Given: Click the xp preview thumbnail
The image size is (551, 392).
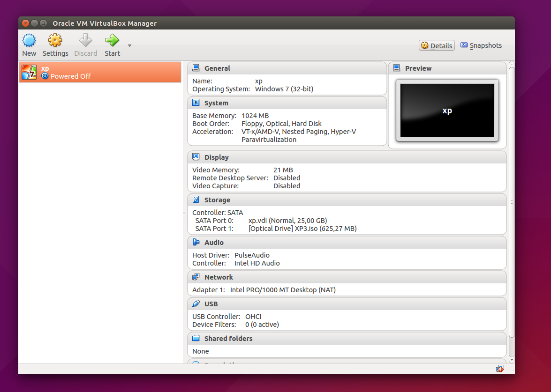Looking at the screenshot, I should click(x=447, y=110).
